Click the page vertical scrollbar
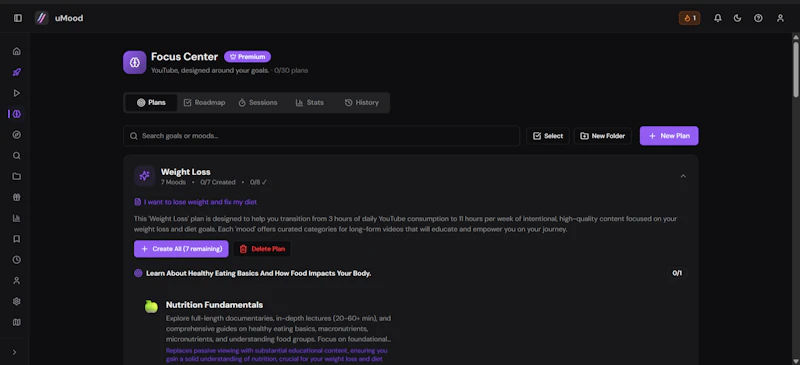Viewport: 800px width, 365px height. (x=795, y=70)
